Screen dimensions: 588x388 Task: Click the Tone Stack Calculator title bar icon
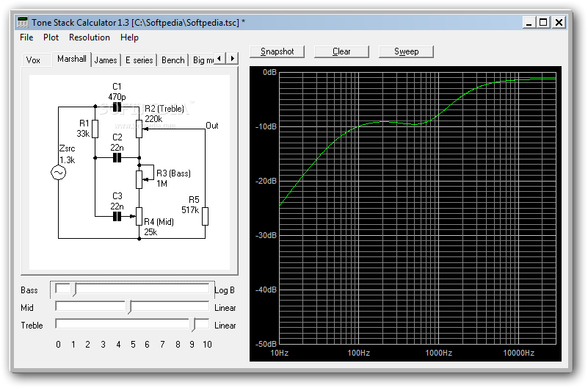click(23, 22)
